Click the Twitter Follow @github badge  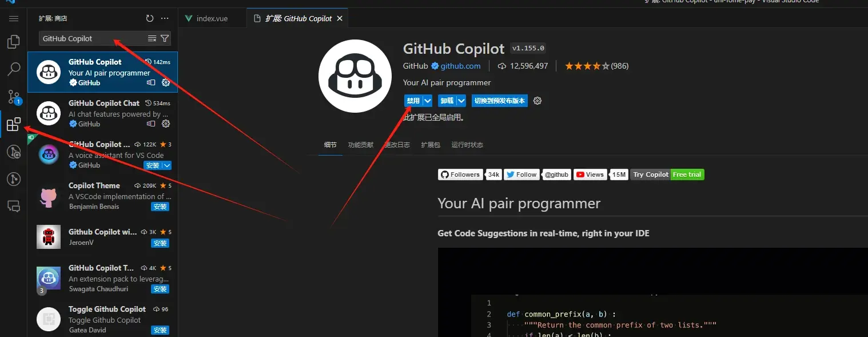[537, 175]
